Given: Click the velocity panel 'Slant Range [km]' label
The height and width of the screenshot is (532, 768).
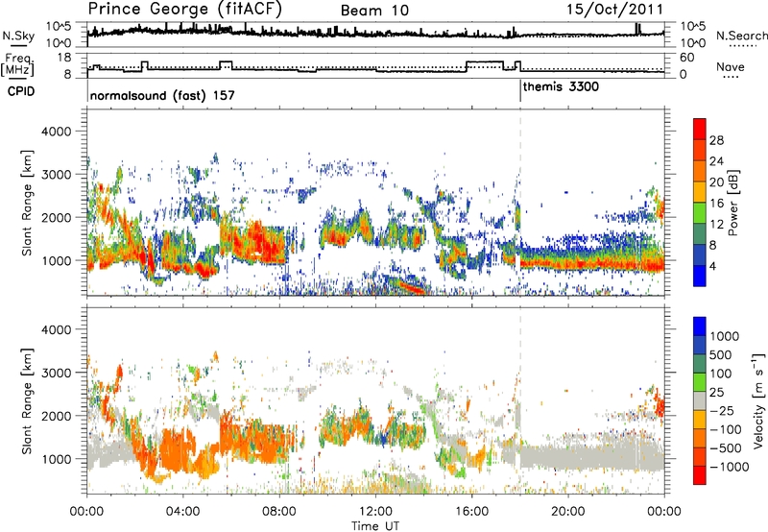Looking at the screenshot, I should tap(27, 401).
